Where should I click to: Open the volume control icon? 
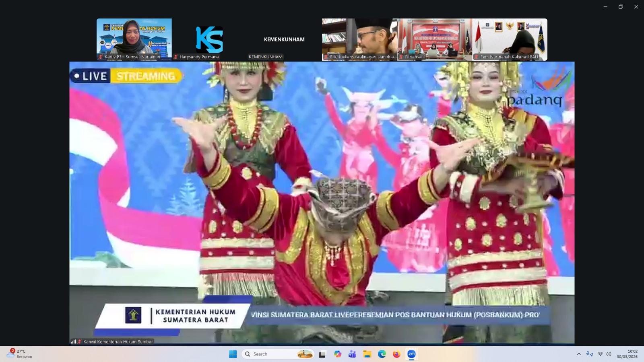(608, 354)
